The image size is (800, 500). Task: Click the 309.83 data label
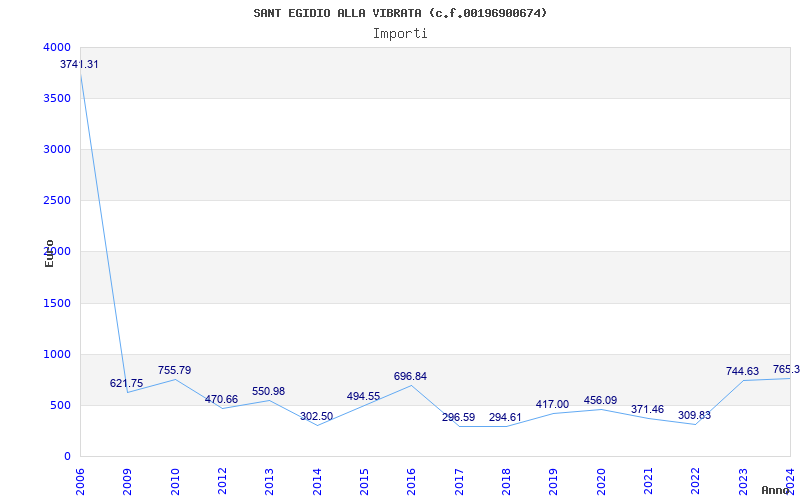click(x=694, y=415)
